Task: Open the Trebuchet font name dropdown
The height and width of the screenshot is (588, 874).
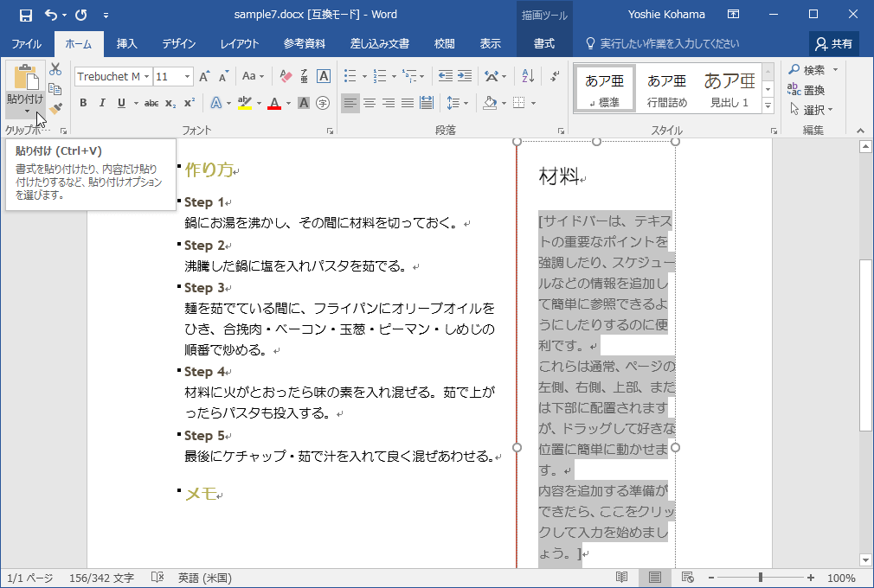Action: pyautogui.click(x=147, y=76)
